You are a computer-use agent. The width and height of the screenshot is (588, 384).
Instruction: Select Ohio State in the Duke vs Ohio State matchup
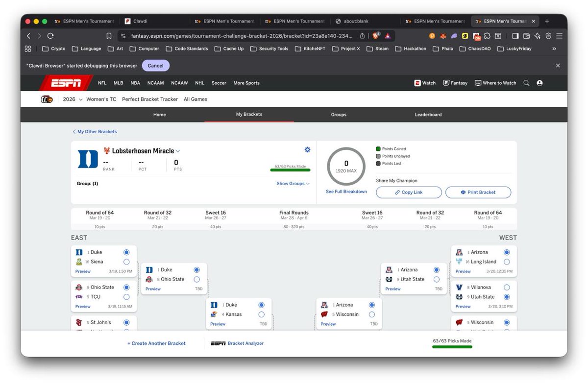(x=196, y=279)
